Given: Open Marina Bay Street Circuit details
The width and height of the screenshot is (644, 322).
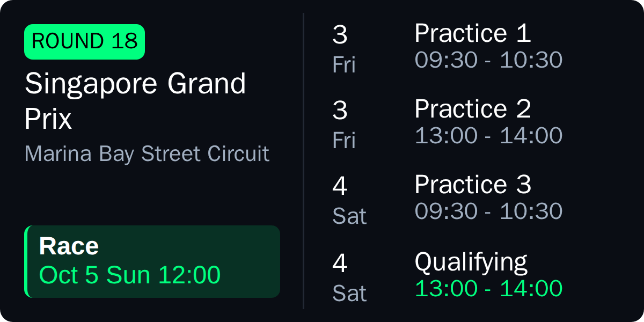Looking at the screenshot, I should point(147,154).
